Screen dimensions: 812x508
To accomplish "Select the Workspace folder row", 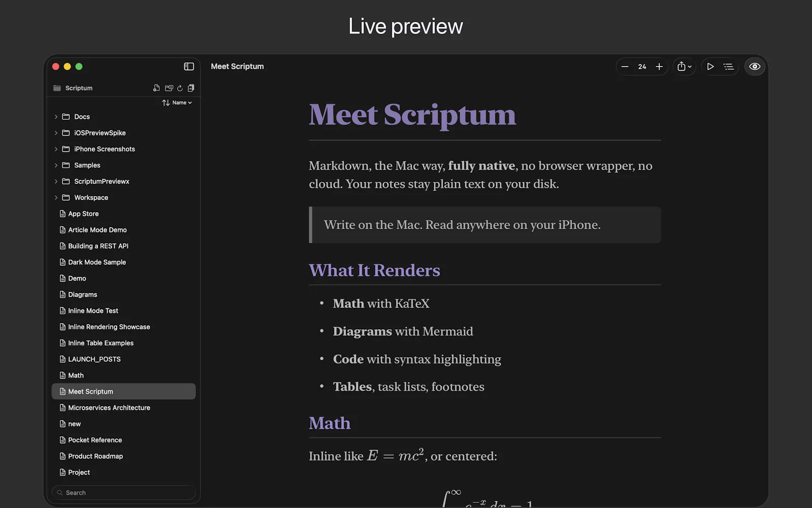I will click(123, 198).
